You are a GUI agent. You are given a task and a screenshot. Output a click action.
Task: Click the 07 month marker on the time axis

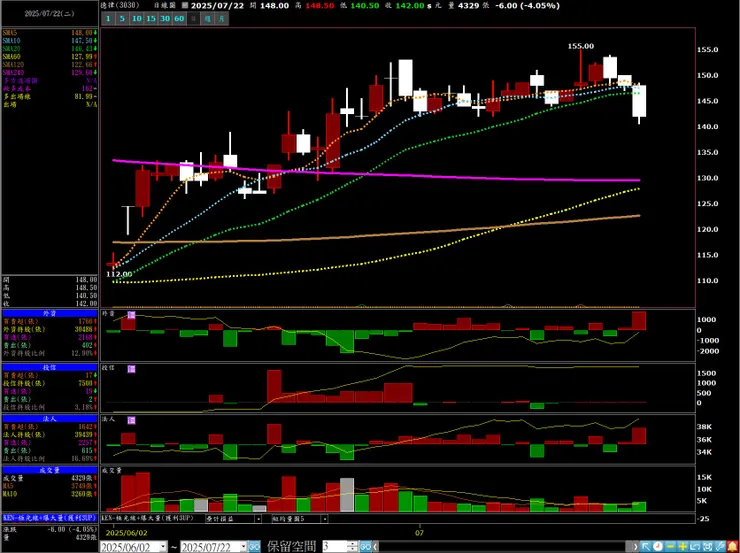pyautogui.click(x=420, y=532)
